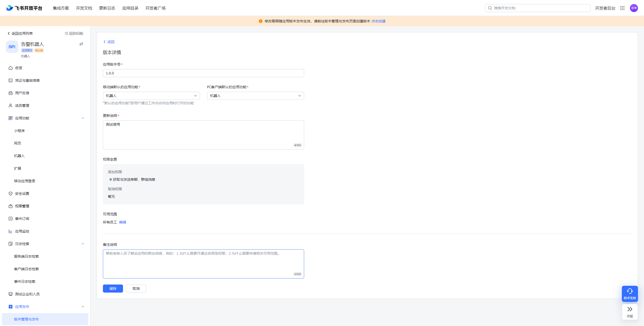Focus the 搜索开发文档 search box
Screen dimensions: 644x326
[538, 8]
